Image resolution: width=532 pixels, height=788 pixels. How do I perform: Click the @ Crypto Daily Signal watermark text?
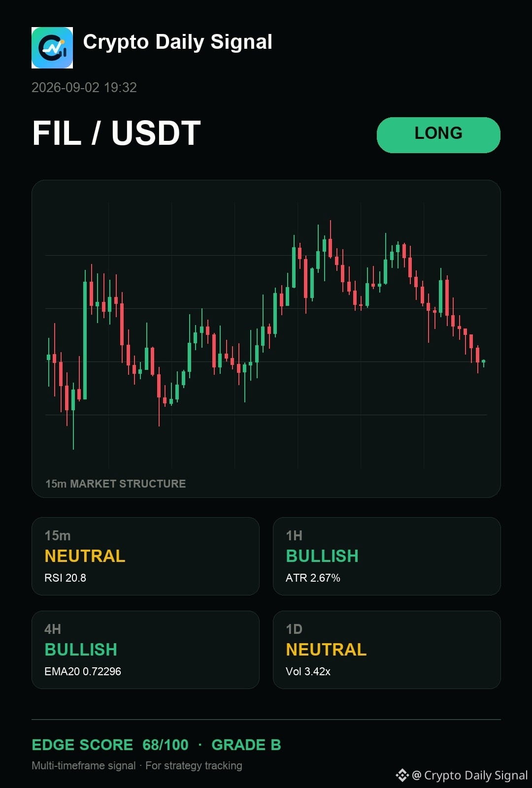coord(470,775)
